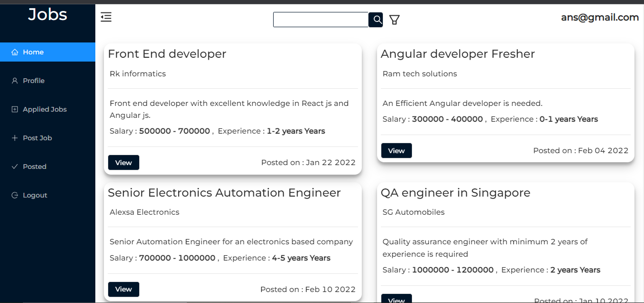
Task: Click Posted on : Feb 04 2022
Action: [x=581, y=151]
